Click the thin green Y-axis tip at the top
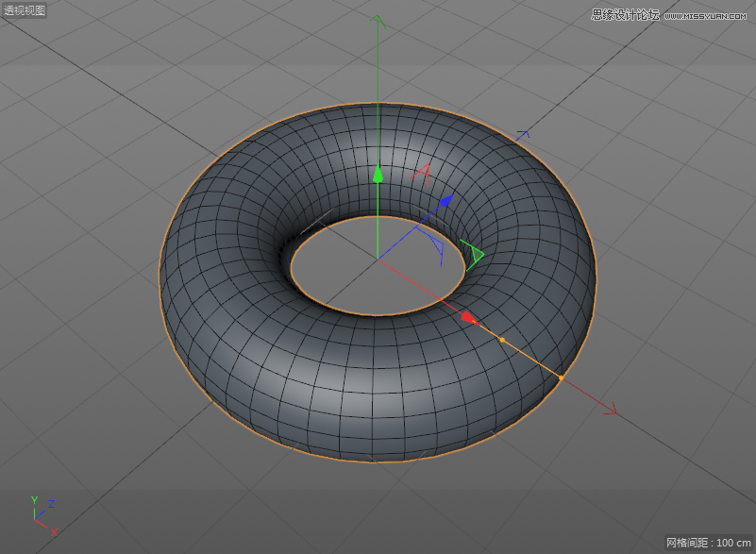Screen dimensions: 756x554 (x=378, y=19)
